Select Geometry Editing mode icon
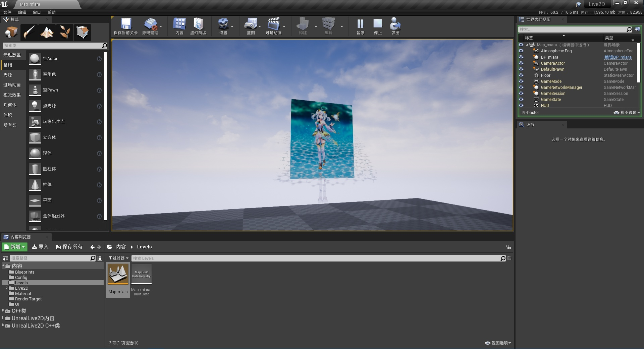 (83, 32)
